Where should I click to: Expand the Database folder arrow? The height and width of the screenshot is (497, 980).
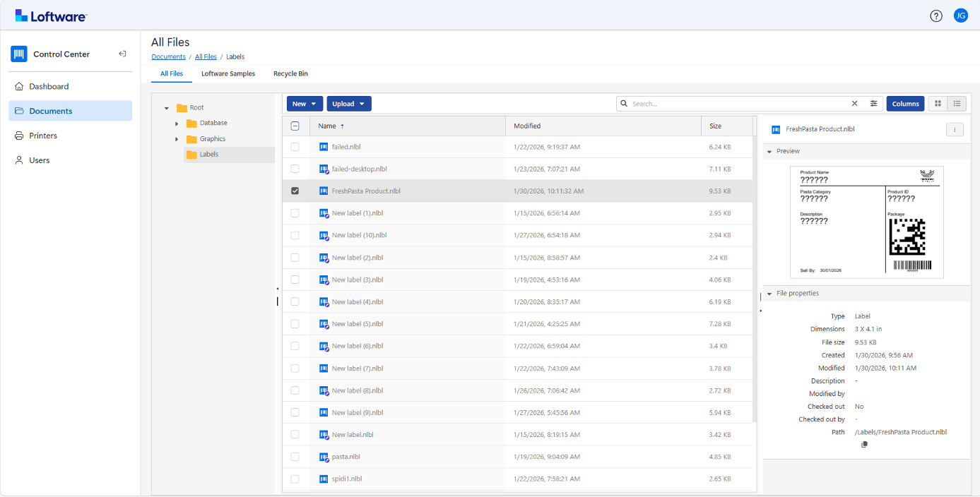(177, 124)
